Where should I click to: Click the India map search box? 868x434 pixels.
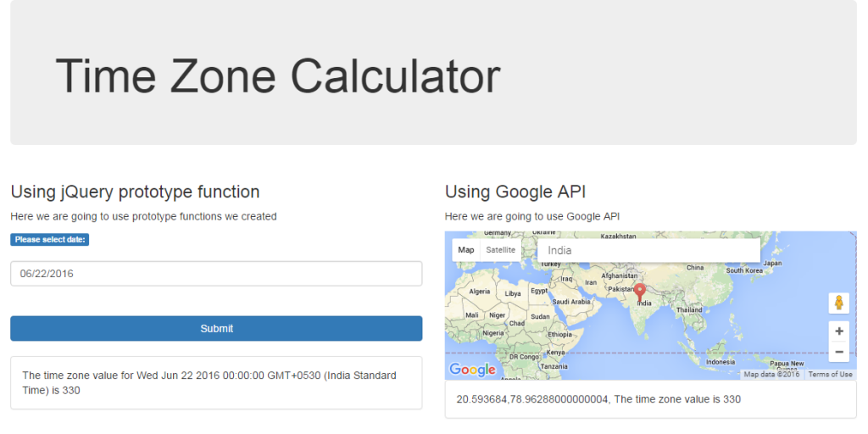pos(648,250)
